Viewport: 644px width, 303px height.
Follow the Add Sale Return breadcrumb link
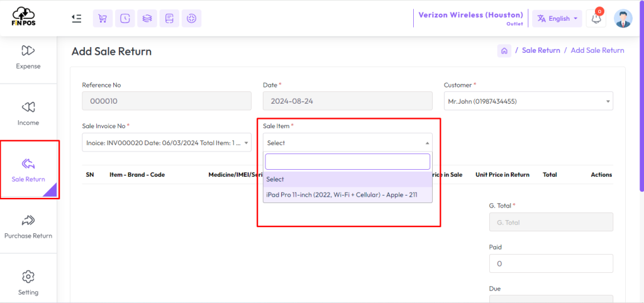tap(597, 50)
